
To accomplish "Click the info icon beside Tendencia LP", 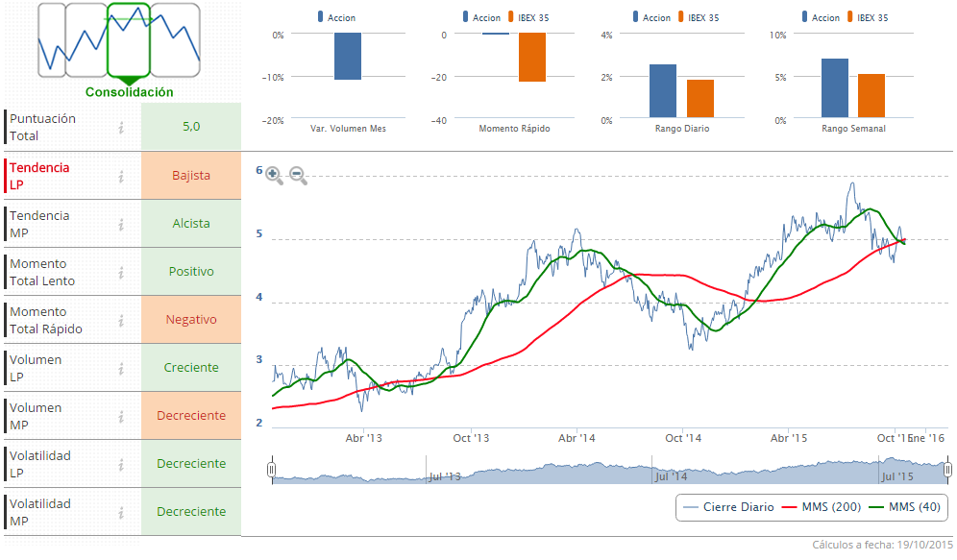I will click(x=121, y=176).
